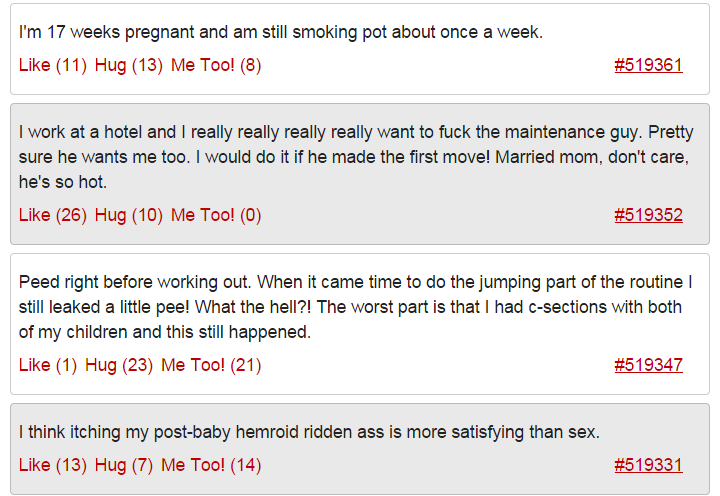Select the 17 weeks pregnant confession text
The image size is (720, 496).
[x=281, y=32]
